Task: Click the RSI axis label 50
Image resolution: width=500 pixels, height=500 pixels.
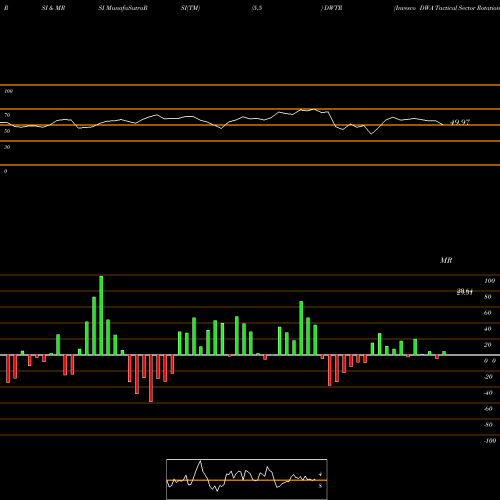Action: click(x=7, y=131)
